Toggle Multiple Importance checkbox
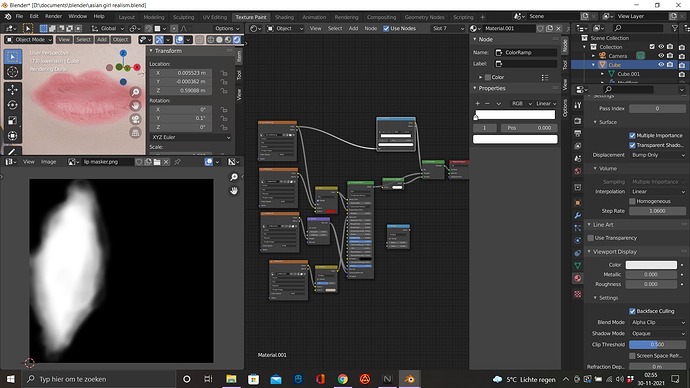Image resolution: width=690 pixels, height=388 pixels. point(632,135)
